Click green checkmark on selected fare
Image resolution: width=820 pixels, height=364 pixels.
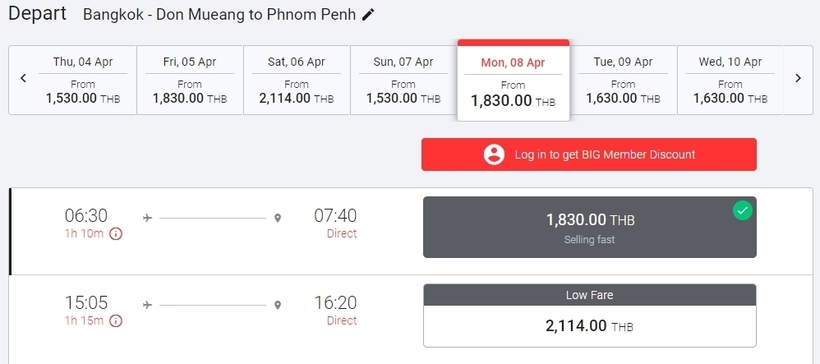tap(742, 211)
